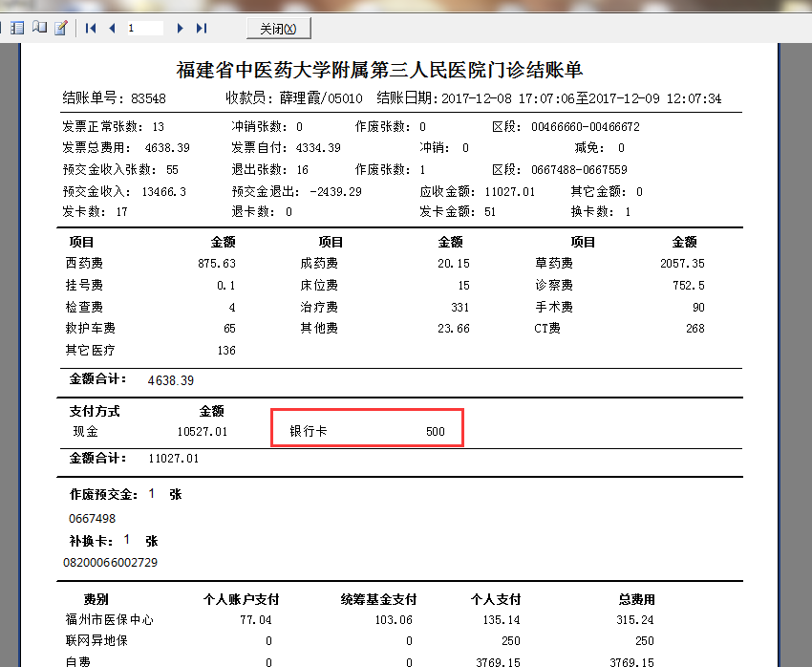Click the voided deposit number 0667498
The height and width of the screenshot is (667, 812).
92,519
